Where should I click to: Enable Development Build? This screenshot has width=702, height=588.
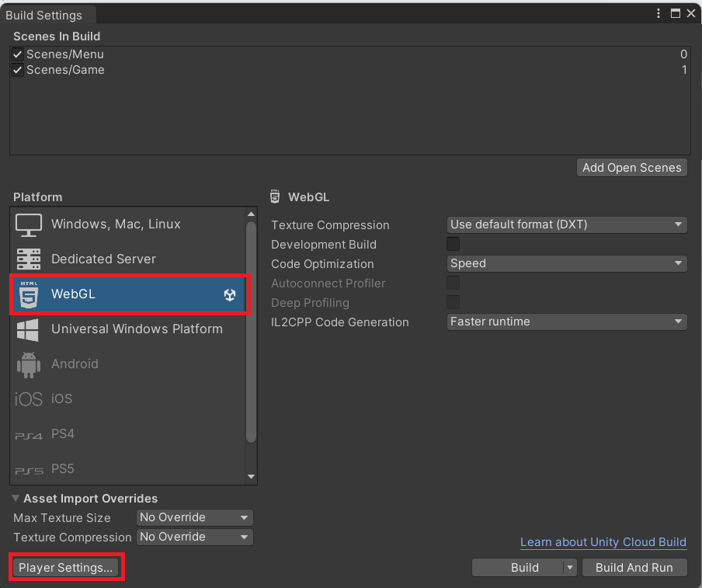(453, 243)
